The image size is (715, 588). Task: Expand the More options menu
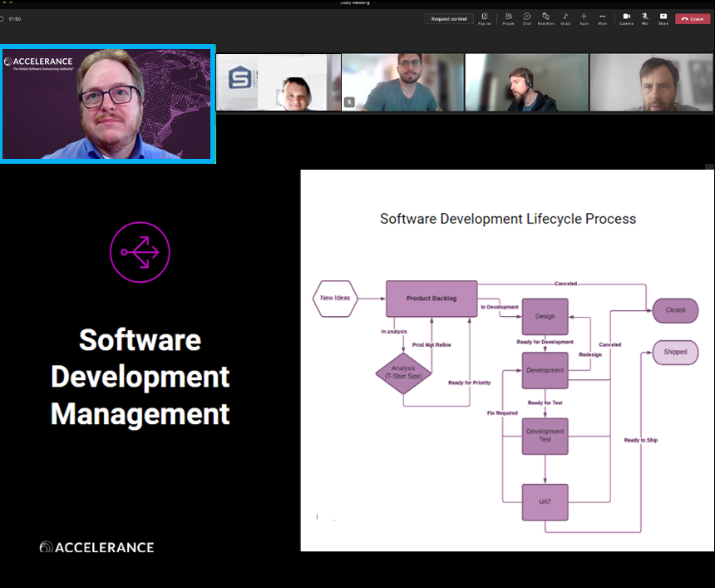tap(603, 18)
